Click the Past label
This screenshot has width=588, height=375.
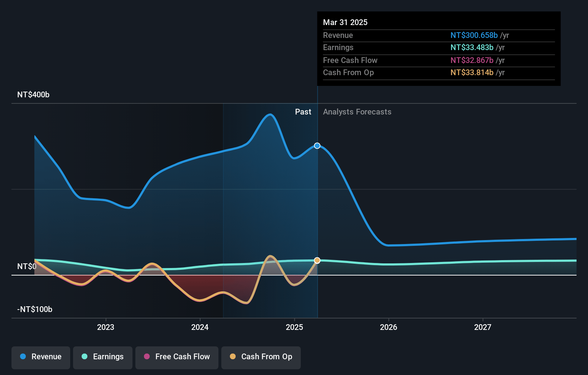(303, 112)
